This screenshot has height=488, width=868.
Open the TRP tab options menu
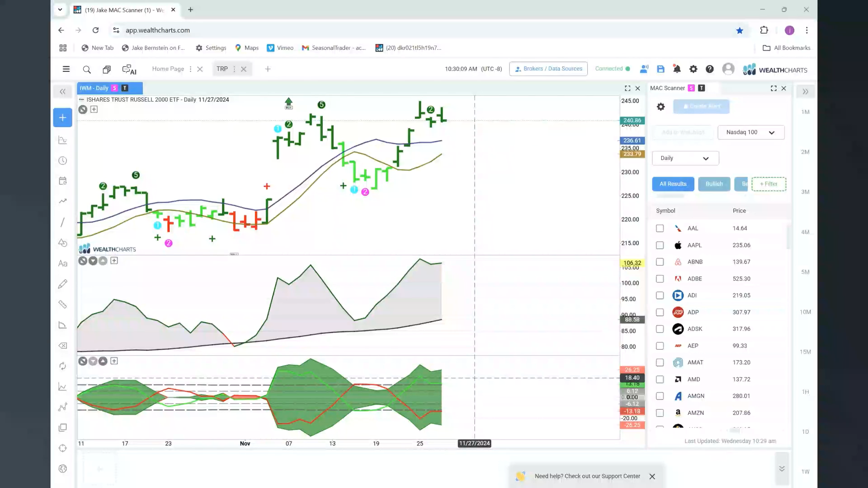234,69
